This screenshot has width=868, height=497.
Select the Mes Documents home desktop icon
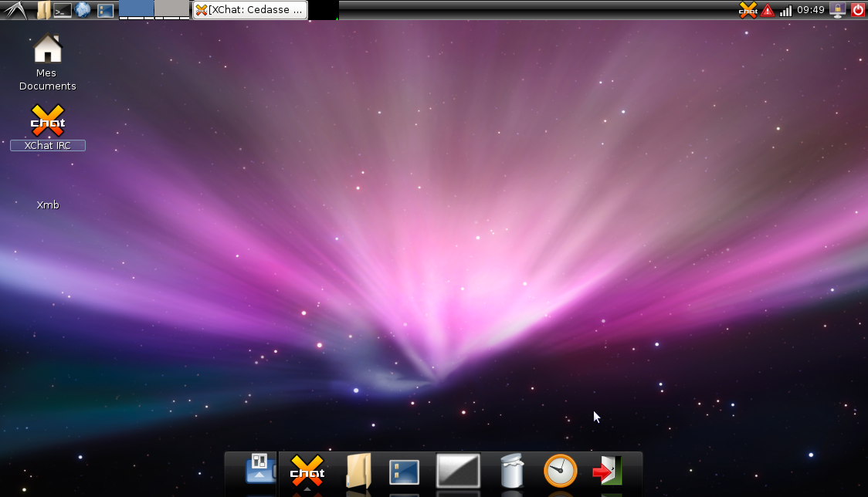(48, 49)
